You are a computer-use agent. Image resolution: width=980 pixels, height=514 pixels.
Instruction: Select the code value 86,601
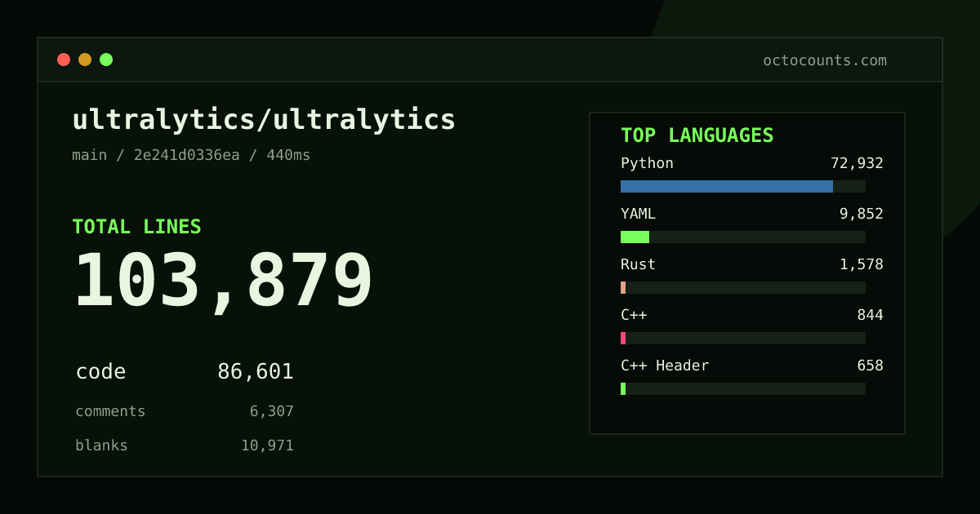(256, 372)
